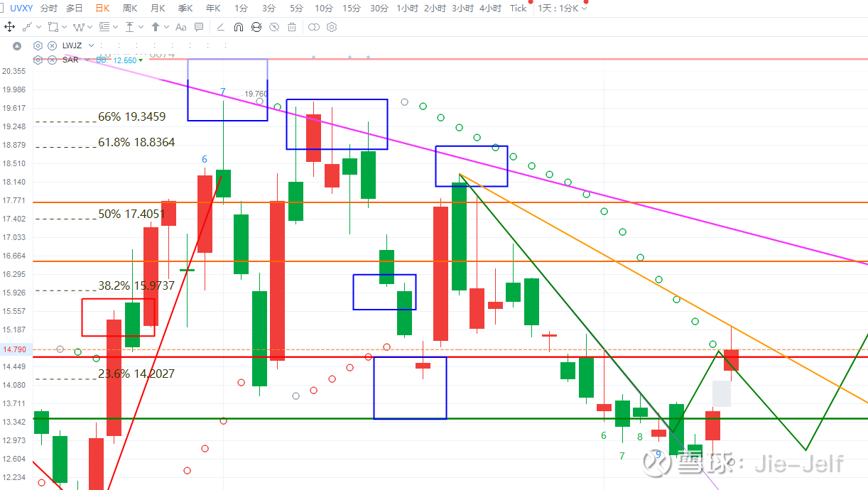Open the overlapping circles compare tool
Viewport: 868px width, 490px height.
tap(313, 27)
